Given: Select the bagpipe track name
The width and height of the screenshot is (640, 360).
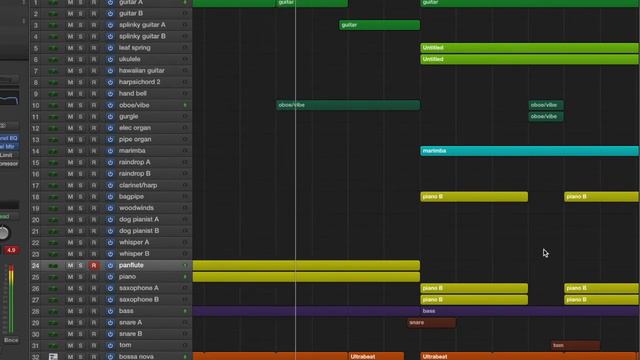Looking at the screenshot, I should pos(131,197).
